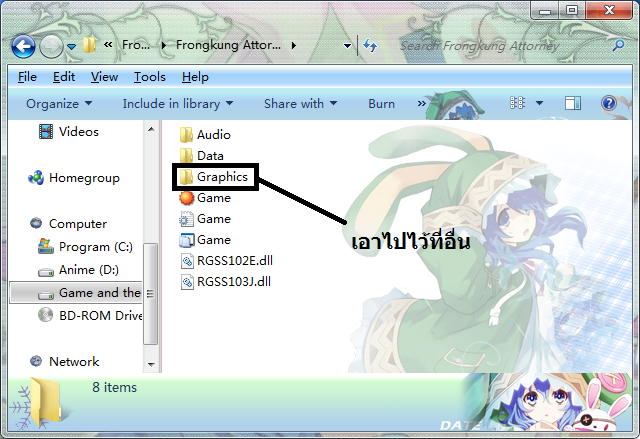Refresh the folder view
Screen dimensions: 640x439
click(x=370, y=45)
